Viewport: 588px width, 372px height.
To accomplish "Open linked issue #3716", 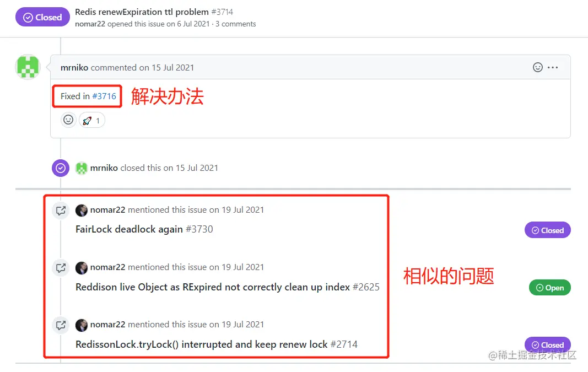I will 104,96.
